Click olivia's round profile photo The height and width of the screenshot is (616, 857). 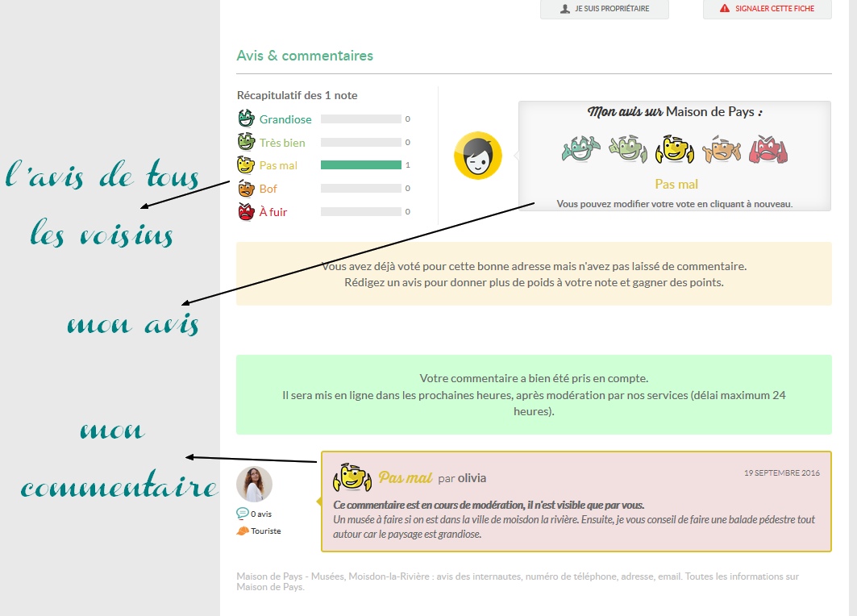254,484
